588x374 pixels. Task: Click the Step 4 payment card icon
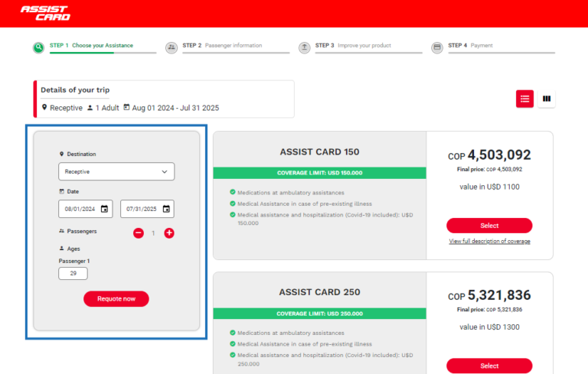click(x=437, y=47)
